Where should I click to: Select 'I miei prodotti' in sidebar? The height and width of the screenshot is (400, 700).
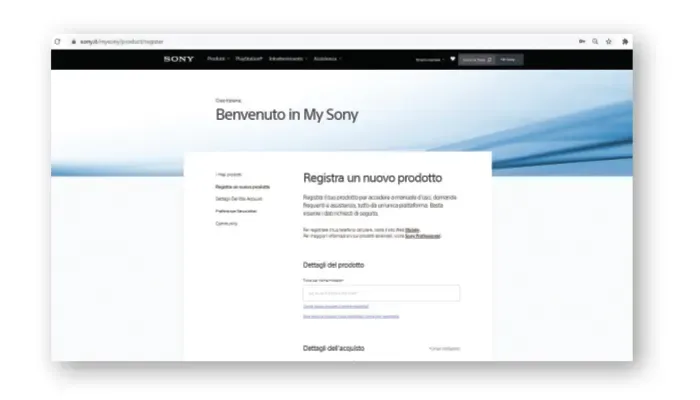tap(229, 175)
